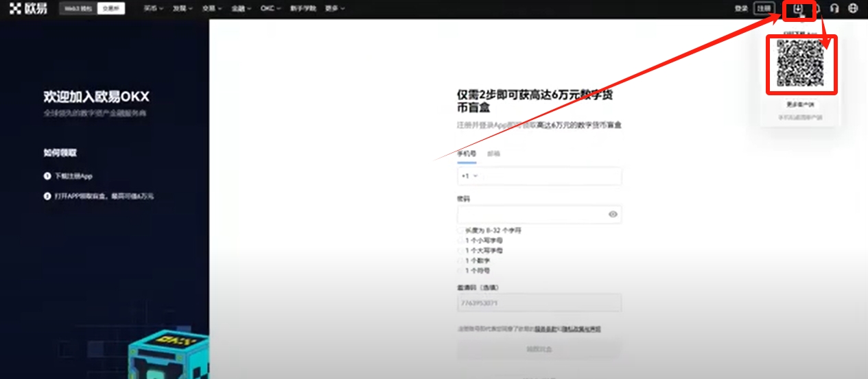This screenshot has width=868, height=379.
Task: Focus the 邀请码 invite code field
Action: tap(539, 303)
